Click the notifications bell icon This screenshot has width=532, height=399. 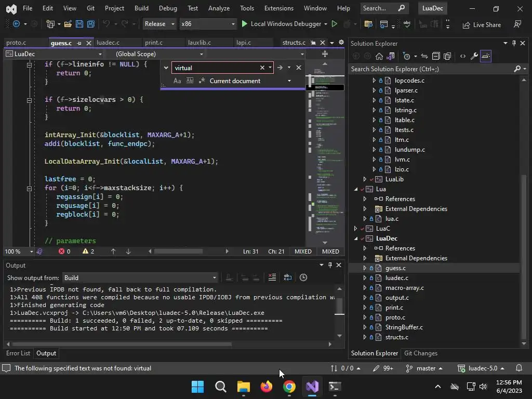point(519,368)
